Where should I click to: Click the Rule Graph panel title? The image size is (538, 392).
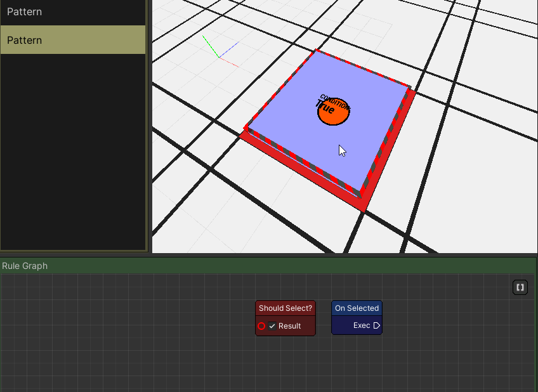point(25,266)
